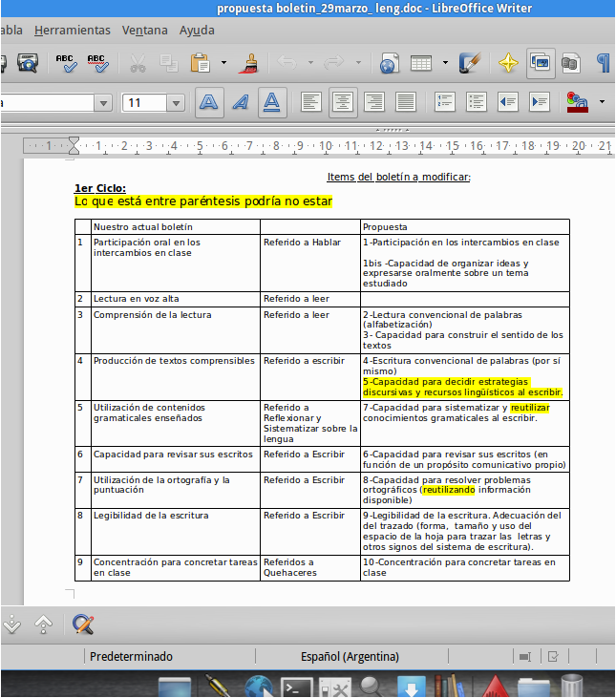This screenshot has width=616, height=698.
Task: Open the Redo history dropdown
Action: click(358, 63)
